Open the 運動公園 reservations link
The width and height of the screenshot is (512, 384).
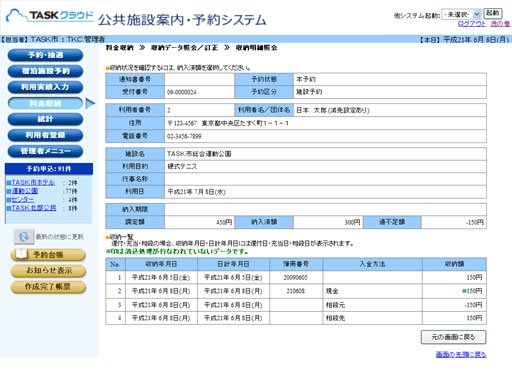coord(25,191)
